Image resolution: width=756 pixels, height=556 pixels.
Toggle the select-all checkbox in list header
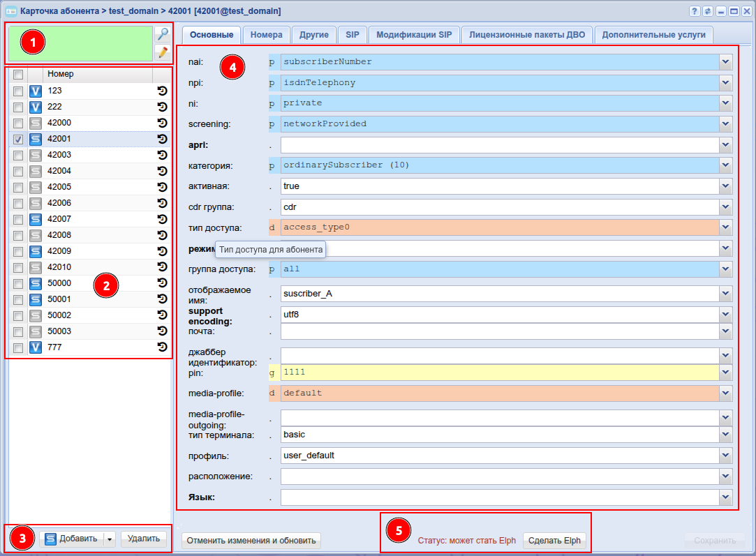tap(18, 75)
